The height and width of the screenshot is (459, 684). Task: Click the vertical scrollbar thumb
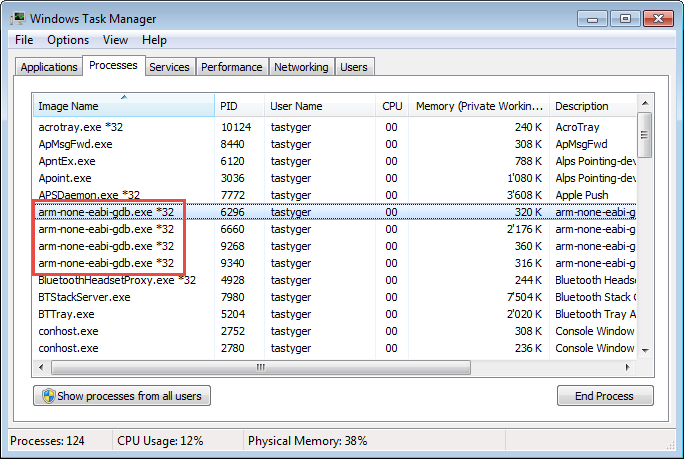[x=645, y=135]
